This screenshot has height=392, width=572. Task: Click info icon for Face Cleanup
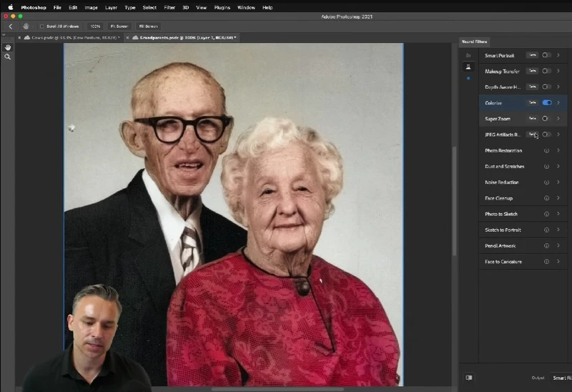[546, 198]
